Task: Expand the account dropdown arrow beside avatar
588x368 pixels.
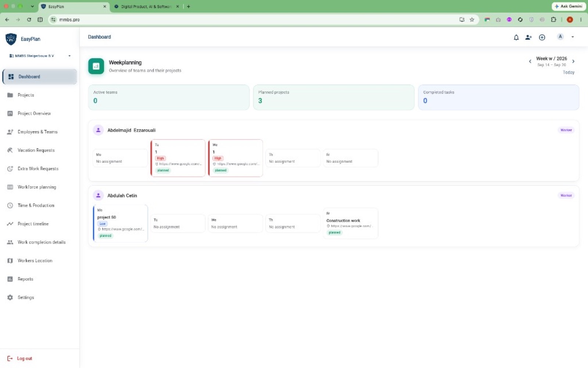Action: click(573, 37)
